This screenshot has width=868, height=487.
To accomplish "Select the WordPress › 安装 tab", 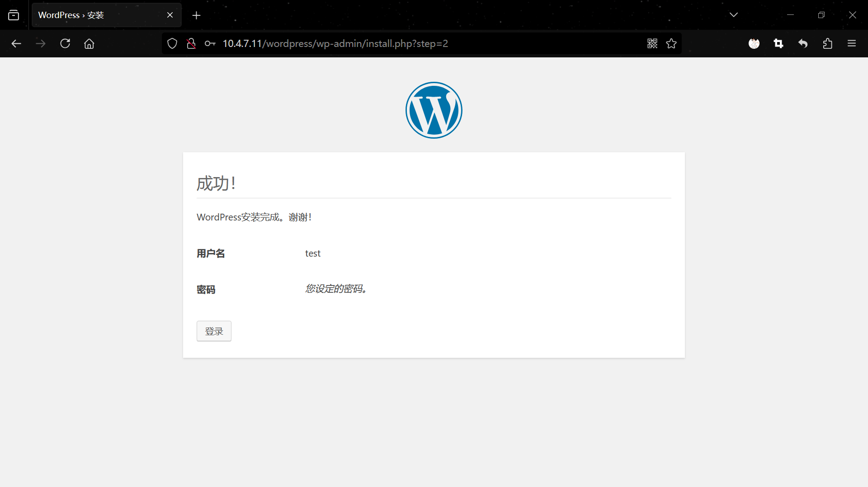I will pyautogui.click(x=107, y=15).
